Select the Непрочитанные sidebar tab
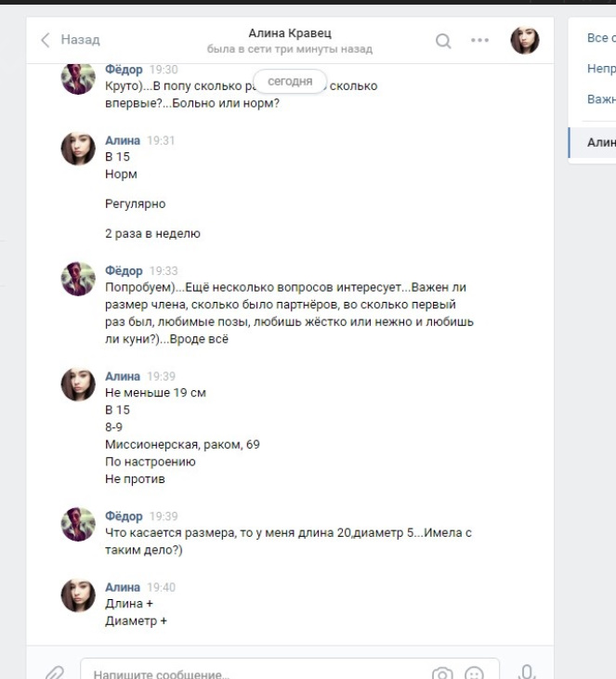 coord(601,69)
